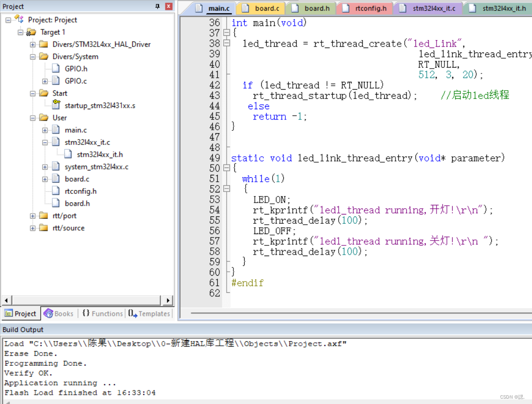532x404 pixels.
Task: Click the Target 1 build target icon
Action: coord(30,32)
